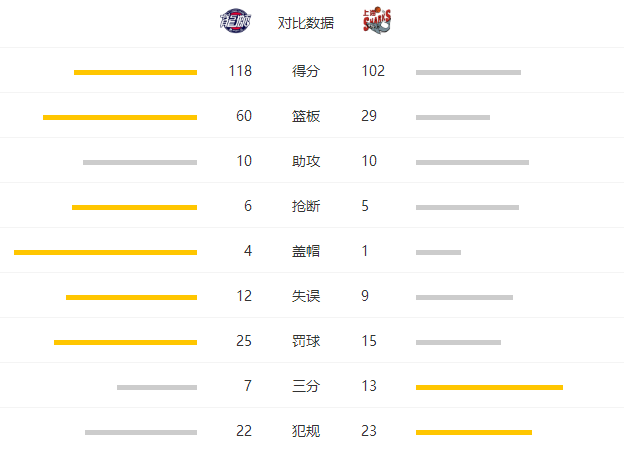Select the 对比数据 header title
This screenshot has width=624, height=450.
(306, 23)
